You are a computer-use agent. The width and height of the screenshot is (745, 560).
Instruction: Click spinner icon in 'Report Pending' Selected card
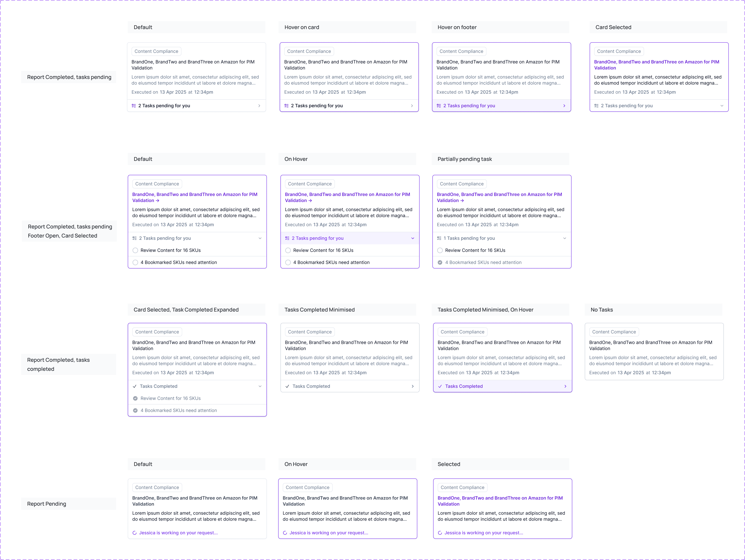tap(440, 533)
